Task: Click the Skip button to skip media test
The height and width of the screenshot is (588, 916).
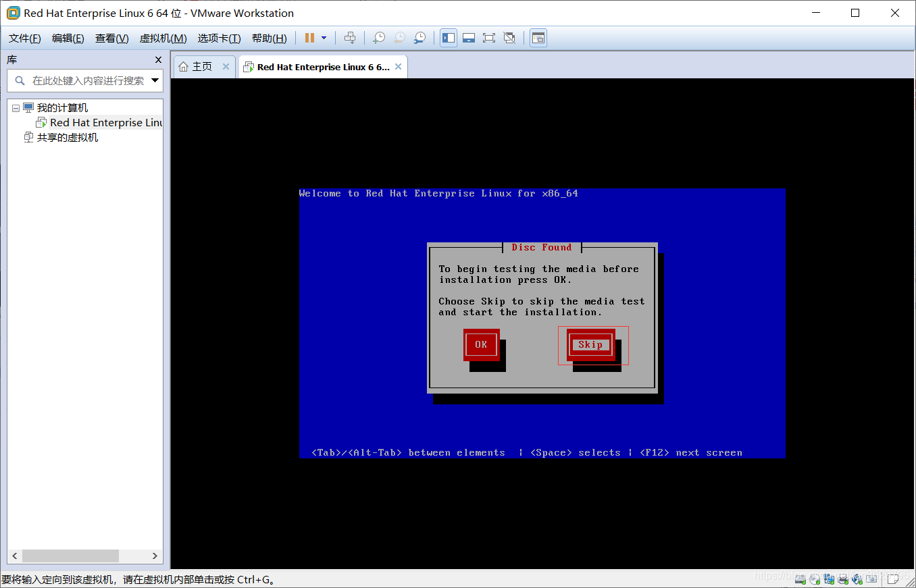Action: pos(590,344)
